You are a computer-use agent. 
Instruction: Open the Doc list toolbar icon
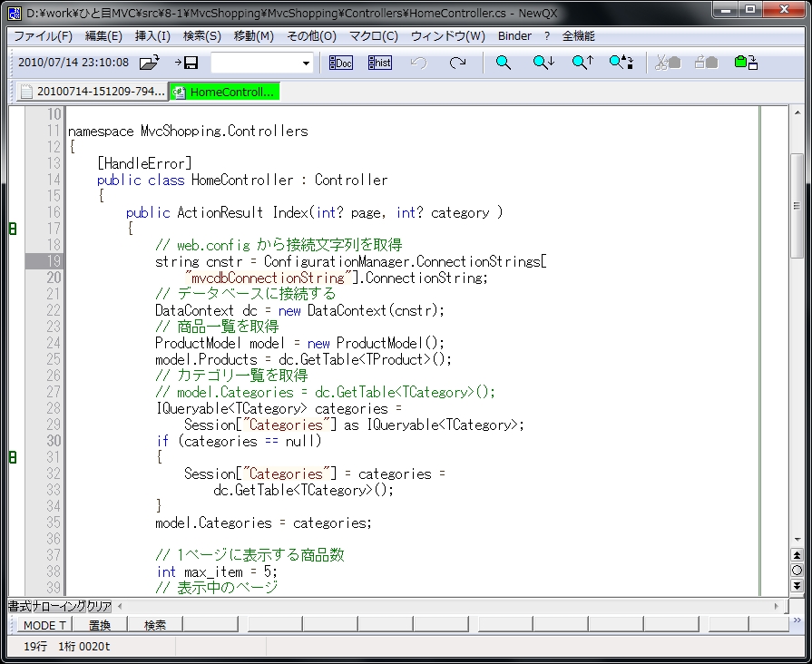click(341, 63)
